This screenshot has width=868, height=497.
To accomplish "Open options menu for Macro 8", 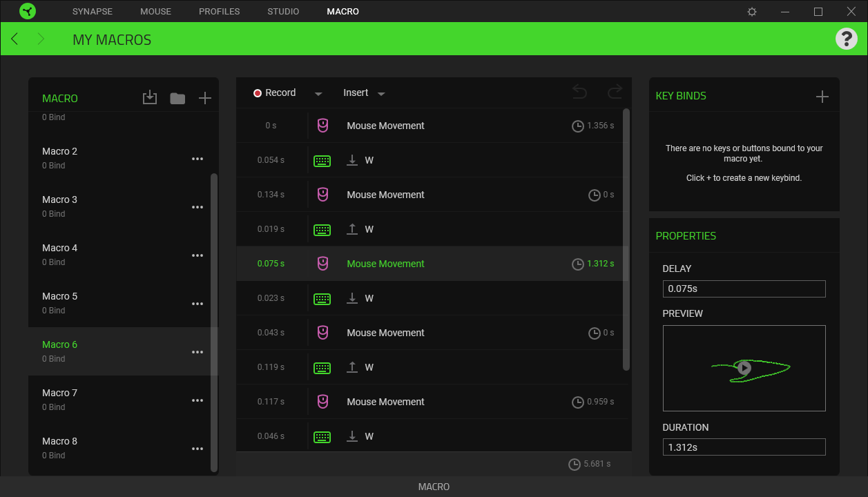I will pos(197,449).
